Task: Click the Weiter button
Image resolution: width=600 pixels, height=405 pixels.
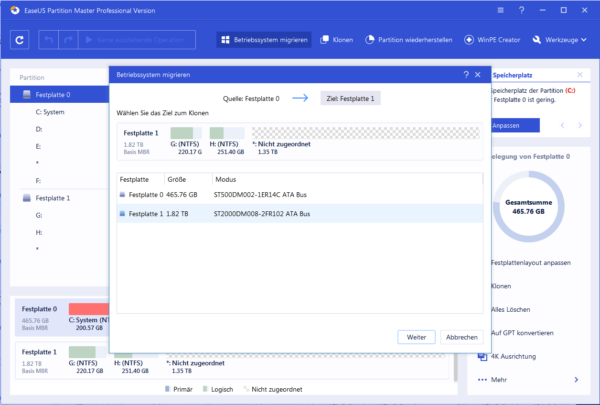Action: [416, 337]
